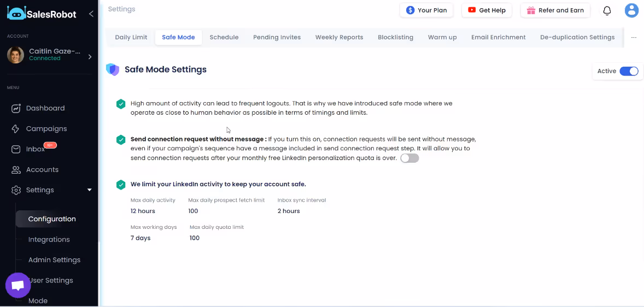Click the Get Help button
This screenshot has height=307, width=644.
[487, 10]
